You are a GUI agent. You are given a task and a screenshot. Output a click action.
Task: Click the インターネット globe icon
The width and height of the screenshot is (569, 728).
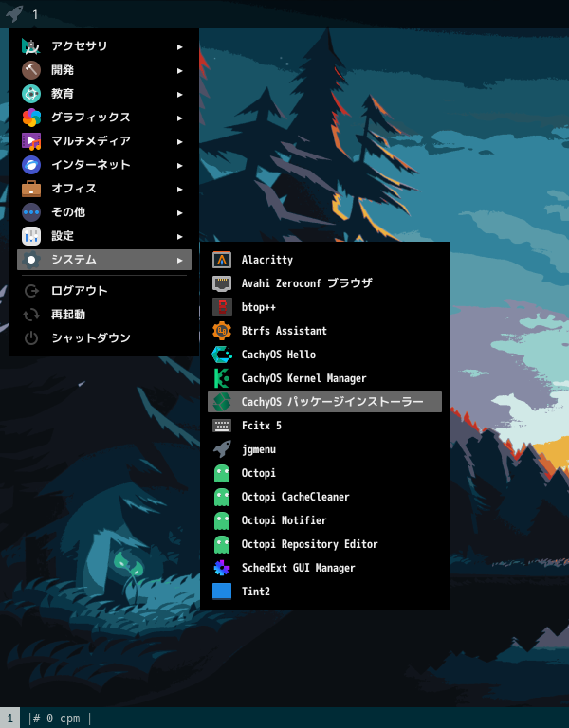coord(31,165)
